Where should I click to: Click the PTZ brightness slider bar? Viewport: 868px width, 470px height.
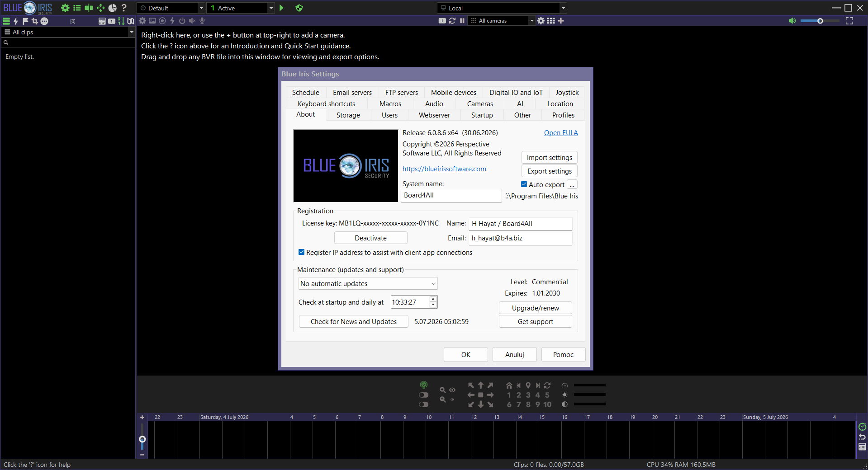pyautogui.click(x=589, y=395)
